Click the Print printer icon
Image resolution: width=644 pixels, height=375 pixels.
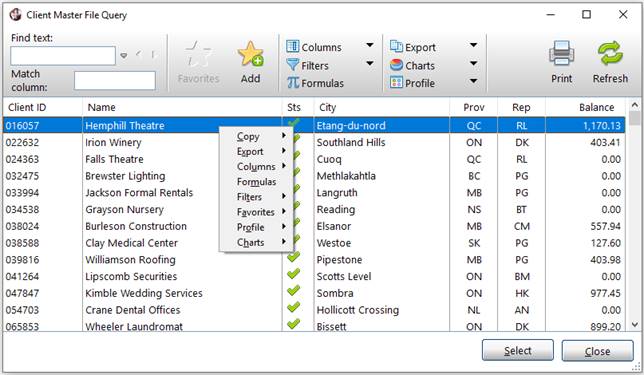[x=561, y=53]
